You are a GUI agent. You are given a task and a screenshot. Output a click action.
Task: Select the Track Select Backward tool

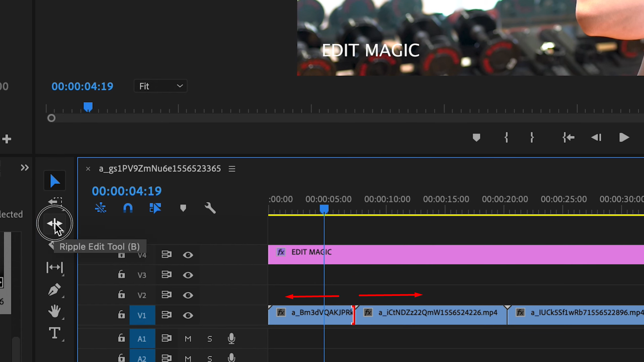(x=54, y=201)
